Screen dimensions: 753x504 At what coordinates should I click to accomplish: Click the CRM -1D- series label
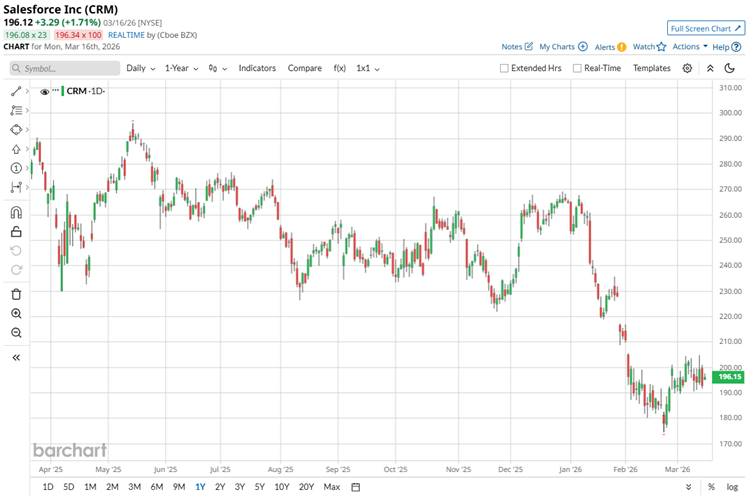[x=85, y=91]
